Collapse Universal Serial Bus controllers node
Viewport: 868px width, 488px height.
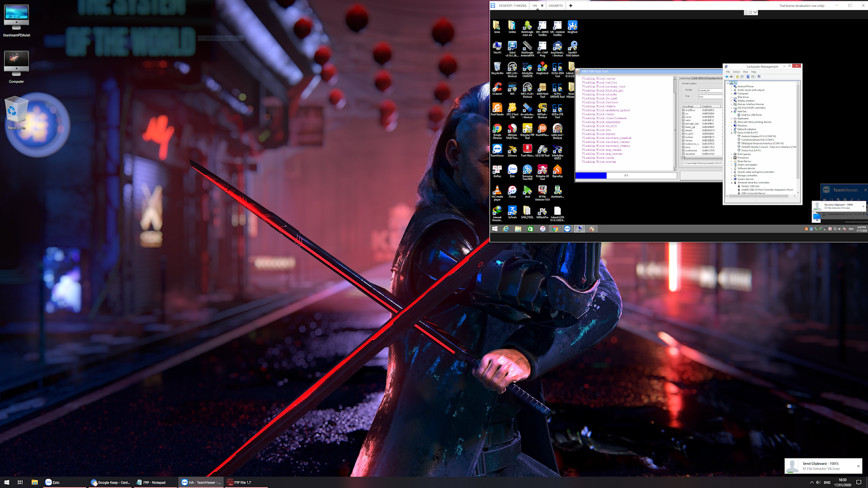tap(732, 183)
